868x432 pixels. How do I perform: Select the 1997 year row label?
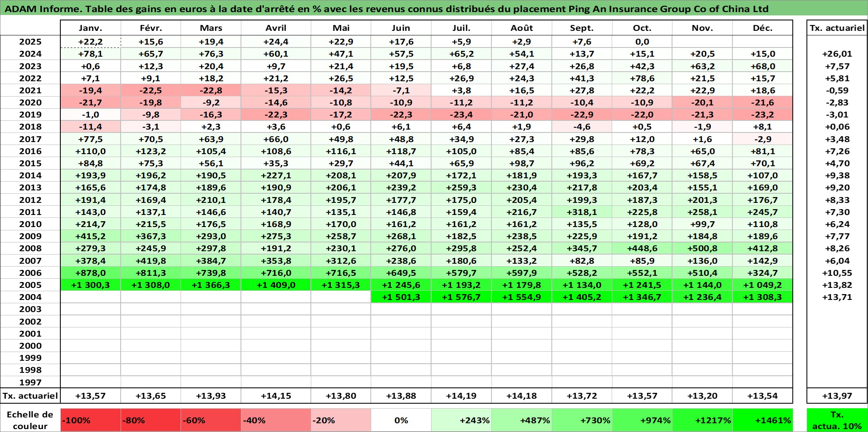click(30, 382)
